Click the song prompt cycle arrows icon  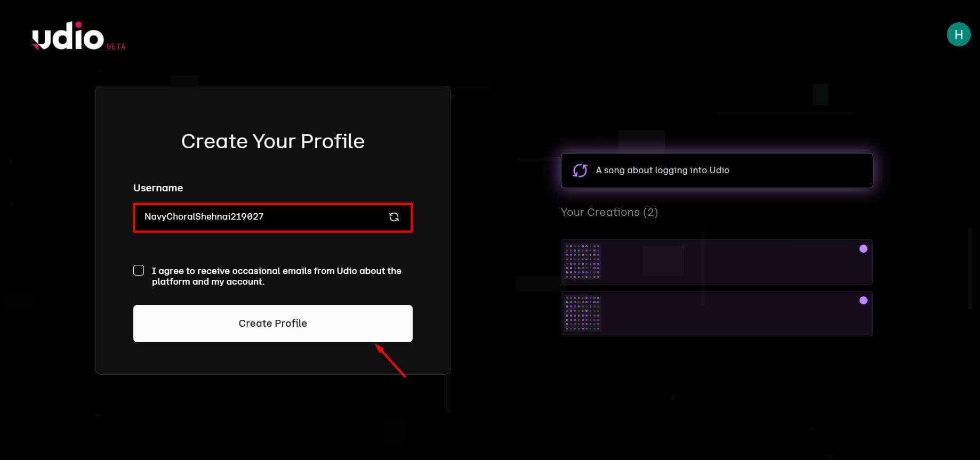pos(580,171)
